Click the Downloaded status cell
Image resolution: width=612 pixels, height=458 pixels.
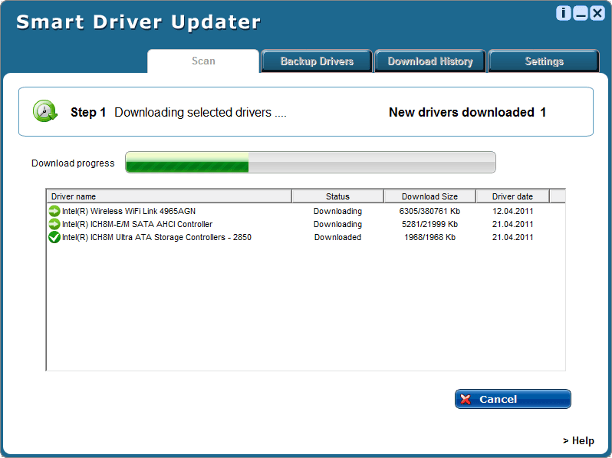pos(338,237)
